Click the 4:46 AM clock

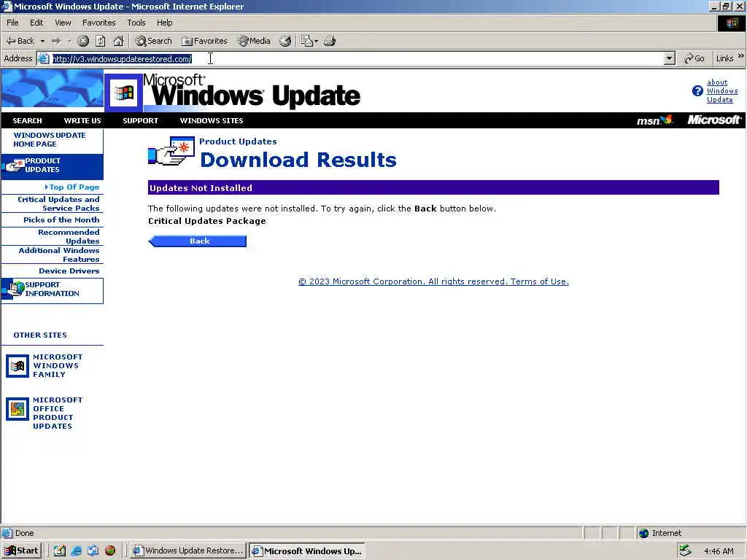[719, 551]
